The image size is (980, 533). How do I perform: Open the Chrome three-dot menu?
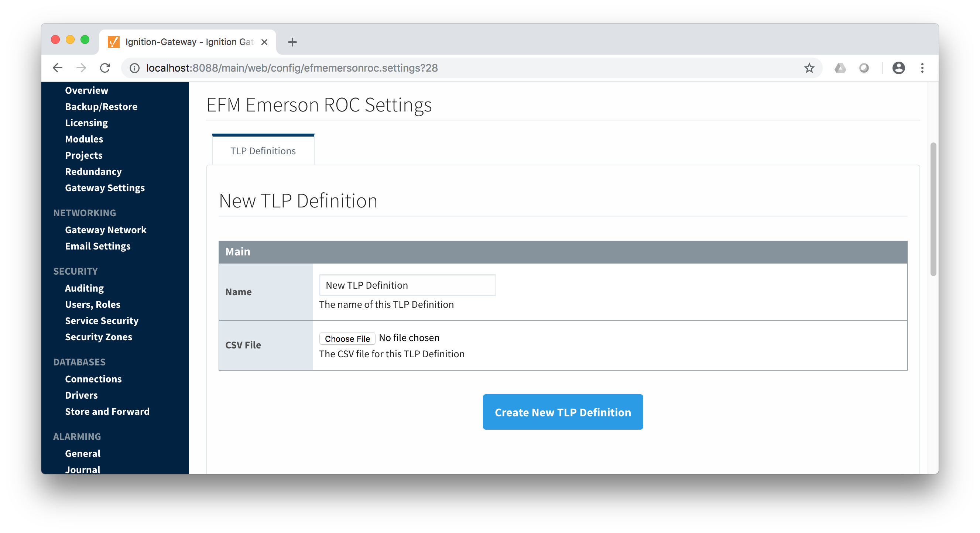[x=922, y=68]
